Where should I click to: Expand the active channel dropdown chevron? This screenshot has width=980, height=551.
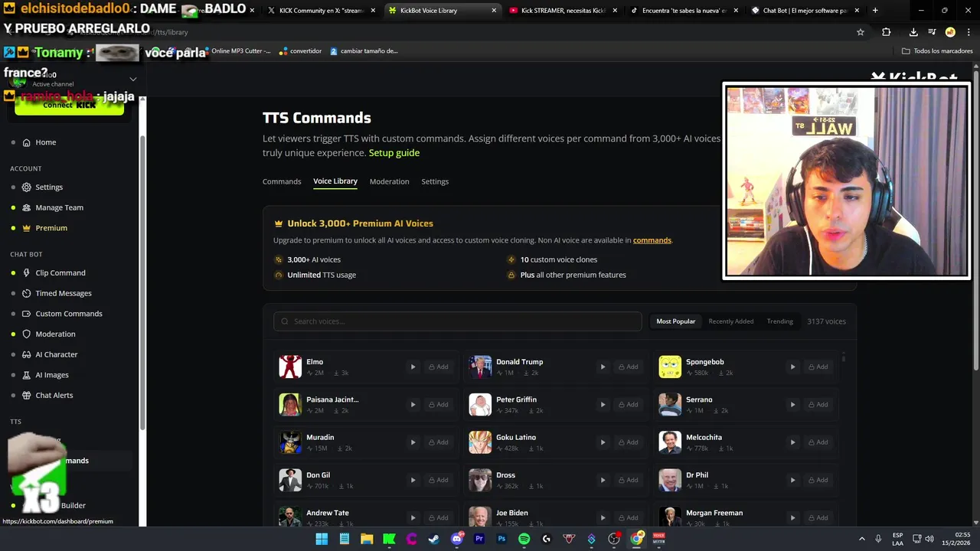point(132,79)
